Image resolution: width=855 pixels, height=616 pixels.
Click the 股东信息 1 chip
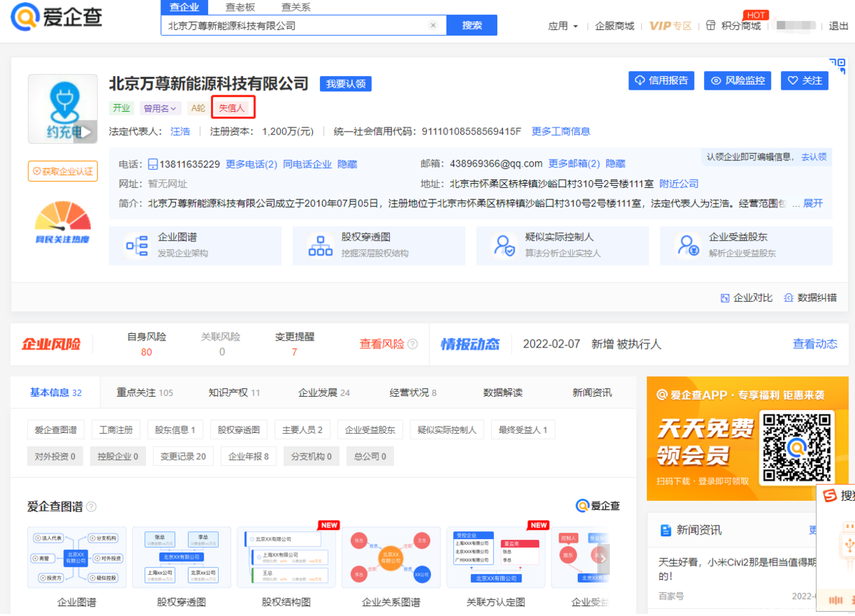(x=175, y=429)
